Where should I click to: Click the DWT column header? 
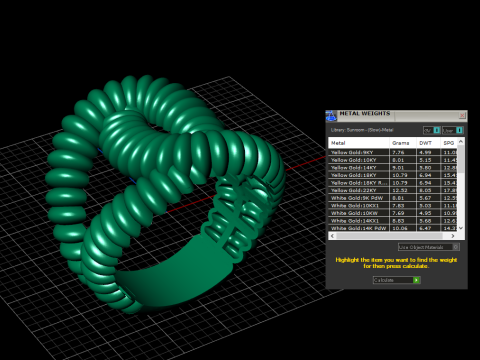(428, 143)
